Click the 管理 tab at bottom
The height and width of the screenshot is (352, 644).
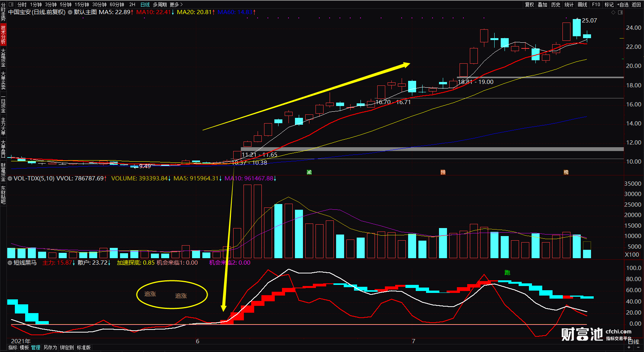36,347
